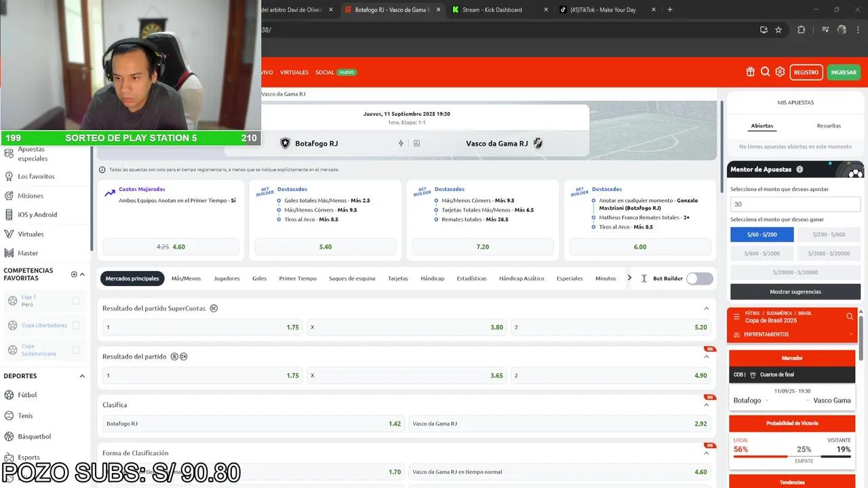Click the info icon next to Mentor de Apuestas
This screenshot has width=868, height=488.
[800, 169]
